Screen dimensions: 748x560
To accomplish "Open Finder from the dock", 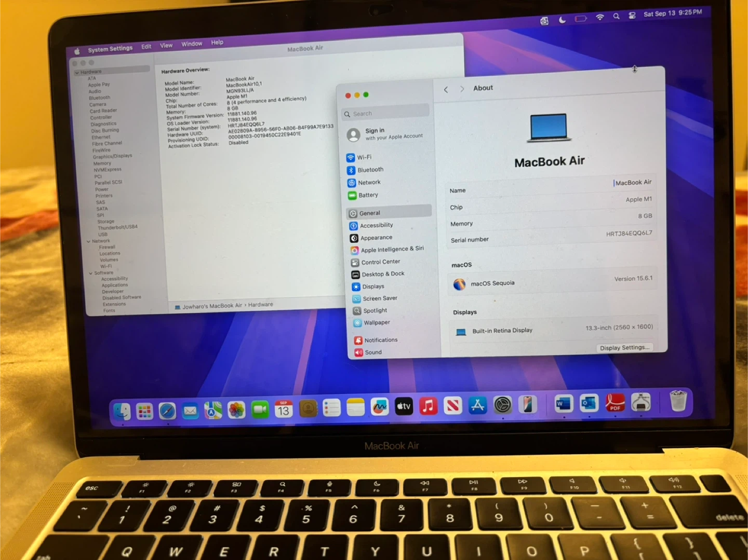I will coord(122,412).
